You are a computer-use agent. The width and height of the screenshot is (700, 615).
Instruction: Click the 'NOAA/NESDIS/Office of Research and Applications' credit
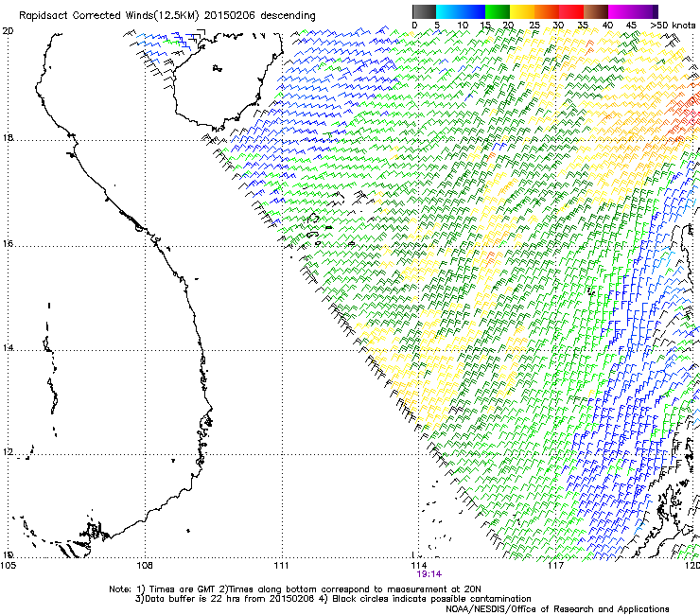[x=557, y=608]
